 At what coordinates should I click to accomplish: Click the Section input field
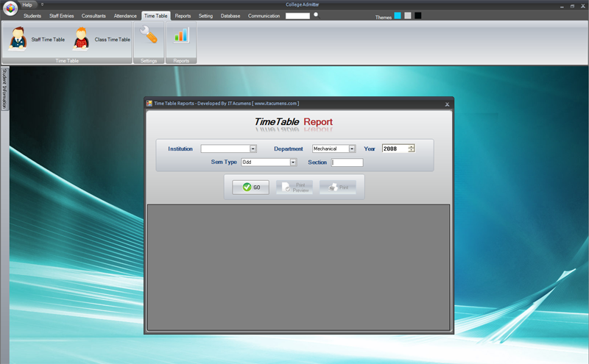coord(347,163)
